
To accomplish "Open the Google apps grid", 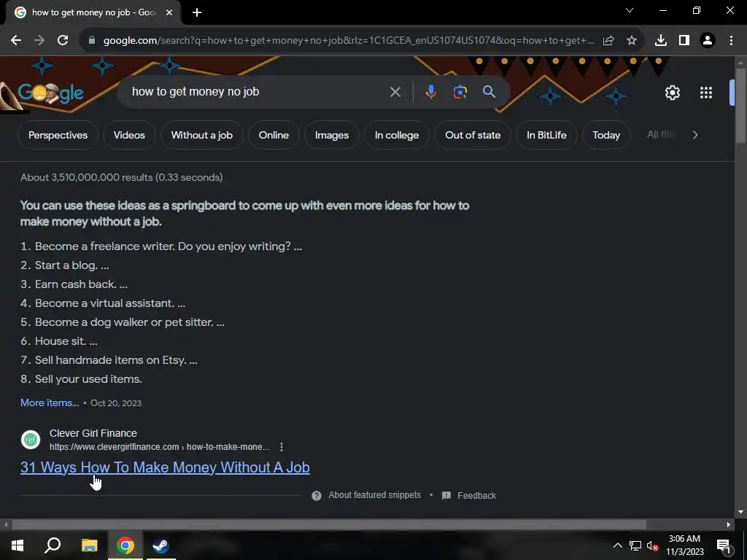I will pyautogui.click(x=706, y=93).
